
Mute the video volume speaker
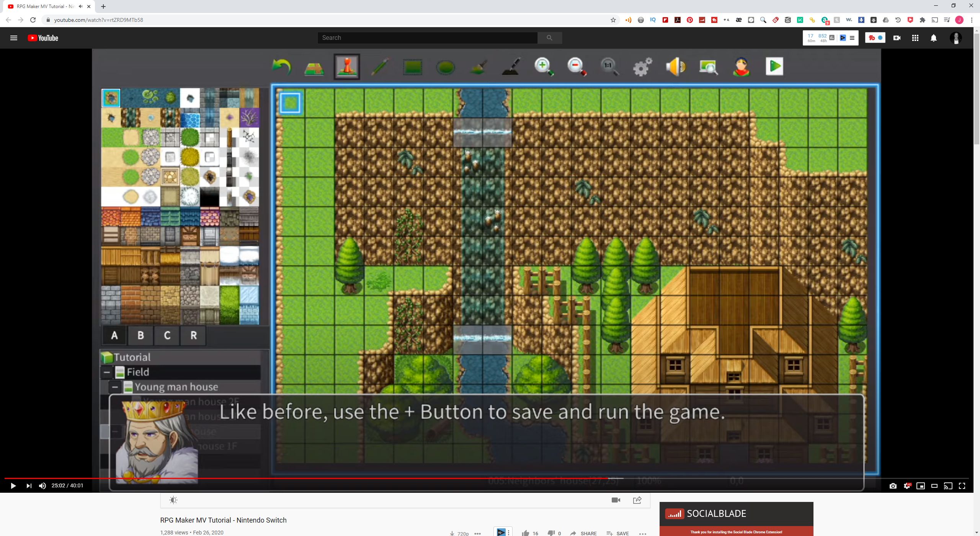pyautogui.click(x=42, y=486)
